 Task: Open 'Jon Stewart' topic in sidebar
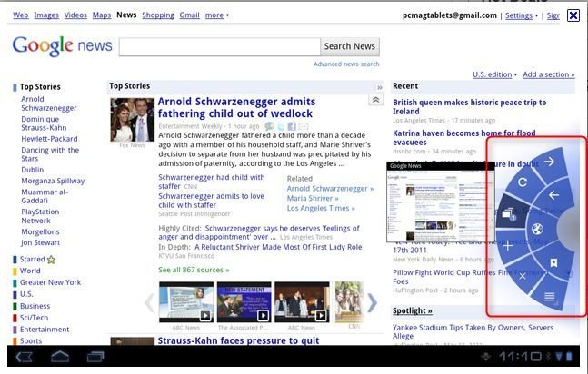(41, 242)
